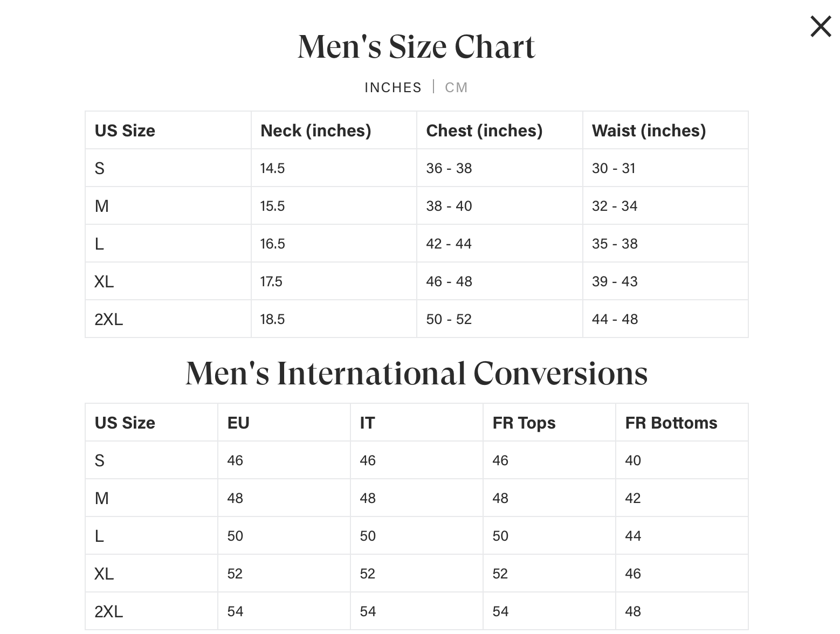Click the Men's International Conversions heading
The height and width of the screenshot is (634, 840).
416,373
